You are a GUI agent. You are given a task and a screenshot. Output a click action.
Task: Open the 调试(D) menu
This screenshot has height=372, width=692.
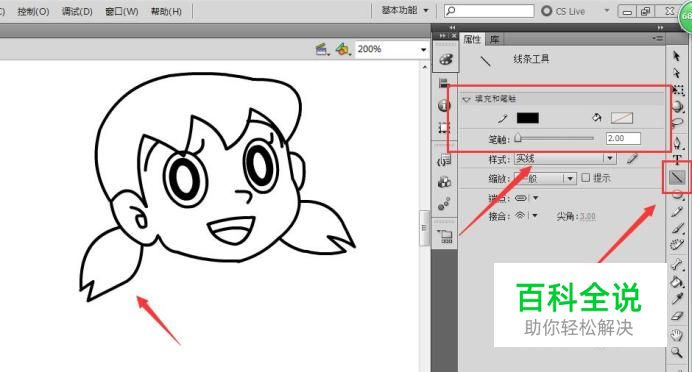(x=77, y=11)
